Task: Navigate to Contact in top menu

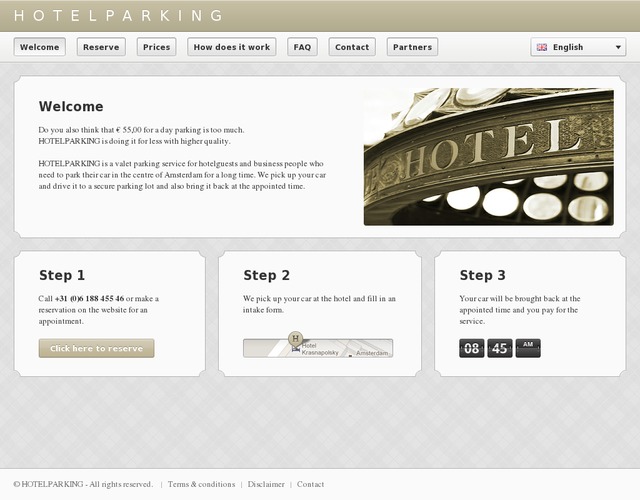Action: point(352,47)
